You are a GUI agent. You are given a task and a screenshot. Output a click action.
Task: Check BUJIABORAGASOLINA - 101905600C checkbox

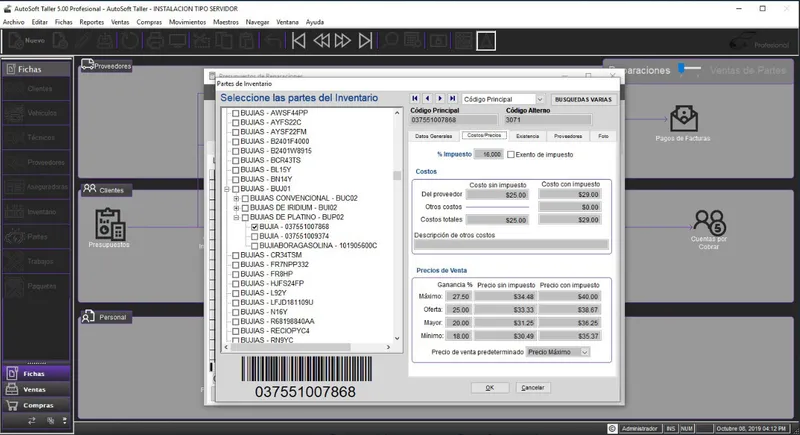255,246
